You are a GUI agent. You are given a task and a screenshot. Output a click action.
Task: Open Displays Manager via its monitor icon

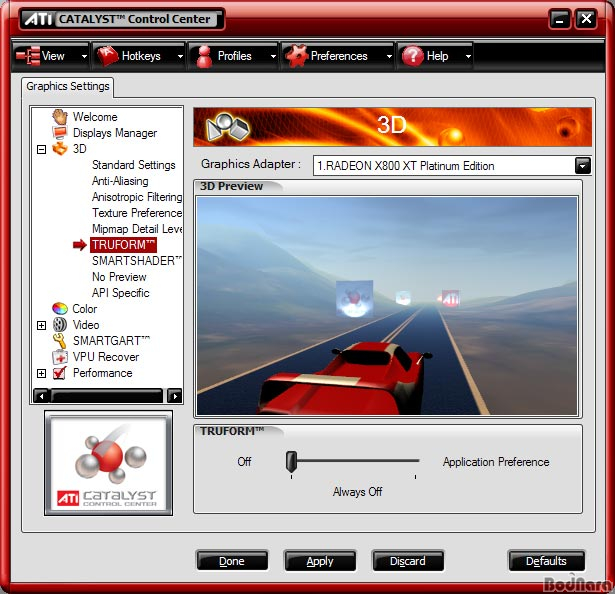[60, 133]
